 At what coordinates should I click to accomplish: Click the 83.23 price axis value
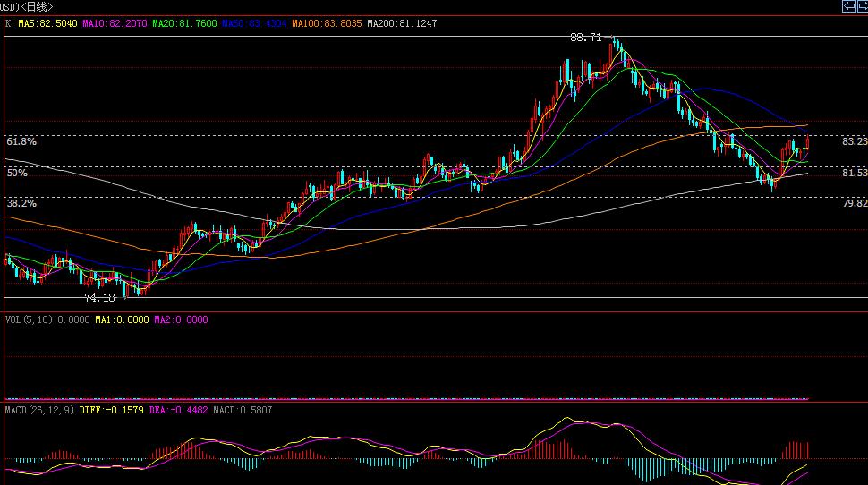point(855,141)
